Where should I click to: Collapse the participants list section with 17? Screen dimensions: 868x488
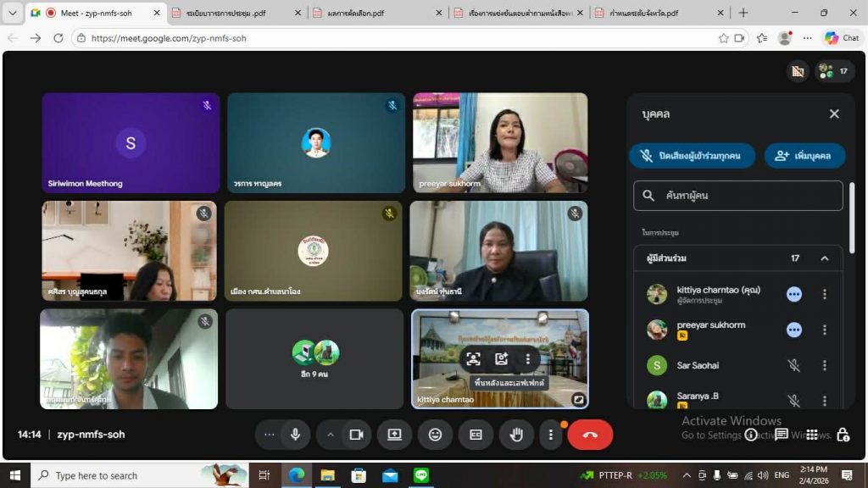(824, 258)
